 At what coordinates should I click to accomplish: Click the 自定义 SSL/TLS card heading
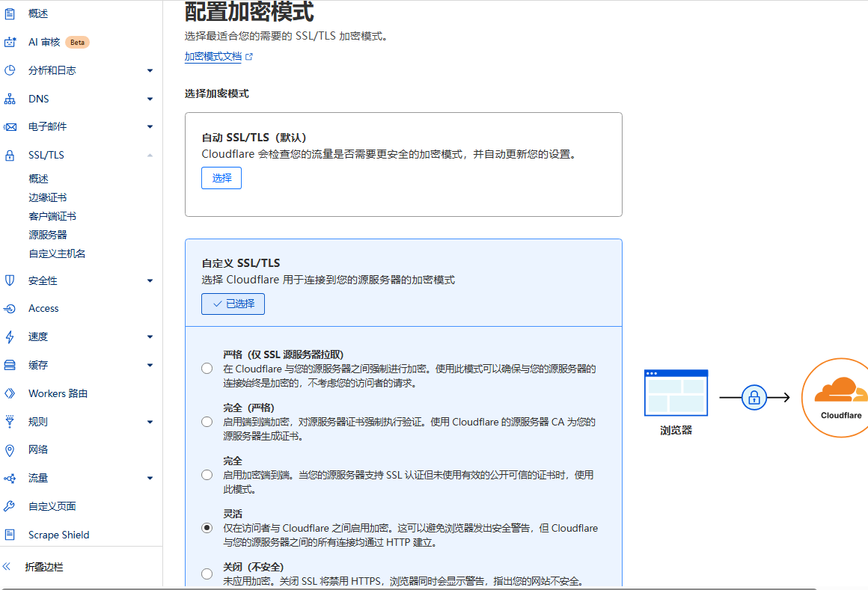241,263
